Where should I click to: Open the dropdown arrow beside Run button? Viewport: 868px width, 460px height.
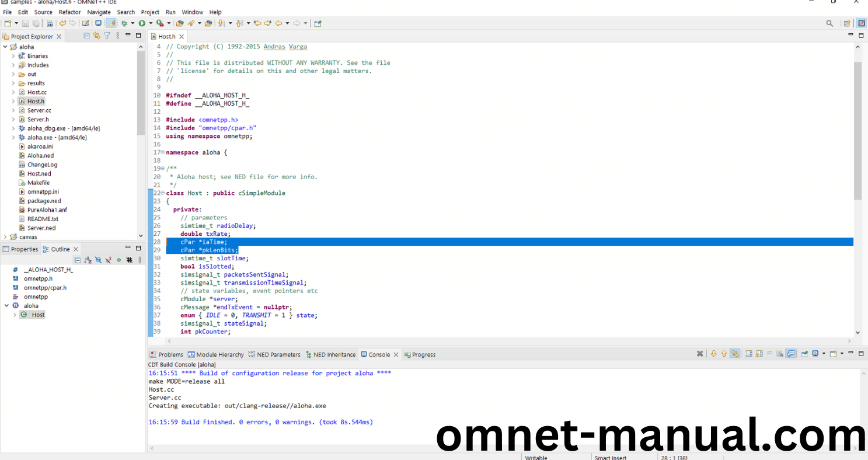(x=150, y=23)
